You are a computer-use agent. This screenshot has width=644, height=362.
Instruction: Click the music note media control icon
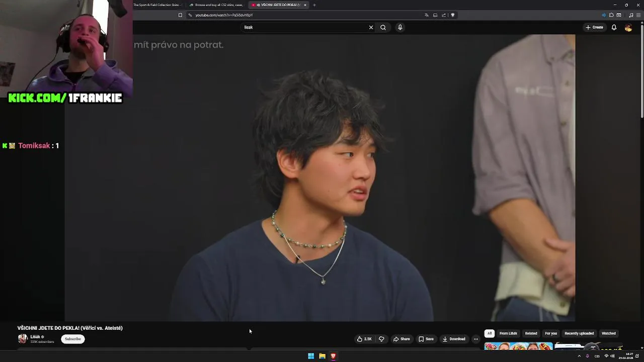click(x=631, y=15)
